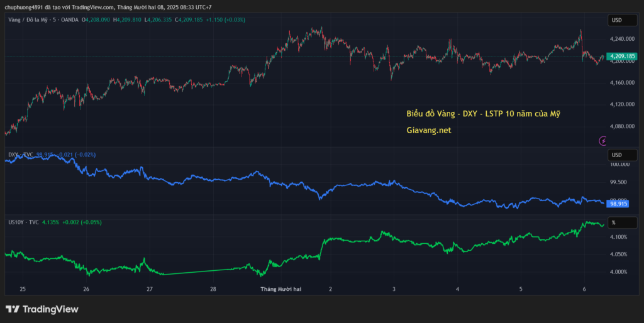Click the 28 date label on time axis

click(213, 288)
